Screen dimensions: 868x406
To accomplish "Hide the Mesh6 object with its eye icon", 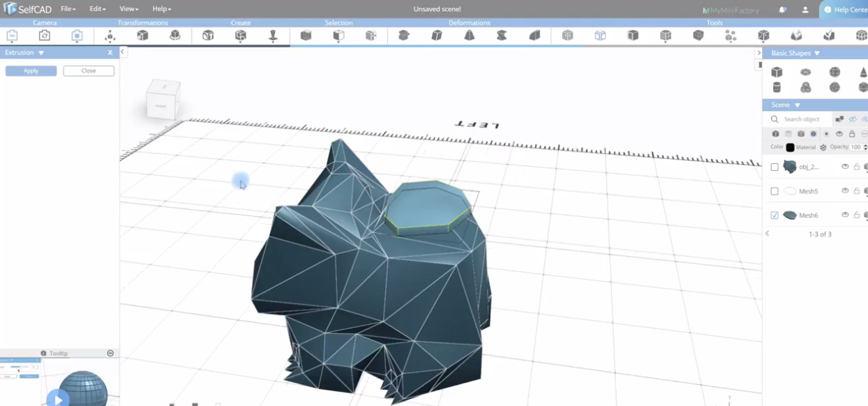I will (x=845, y=215).
